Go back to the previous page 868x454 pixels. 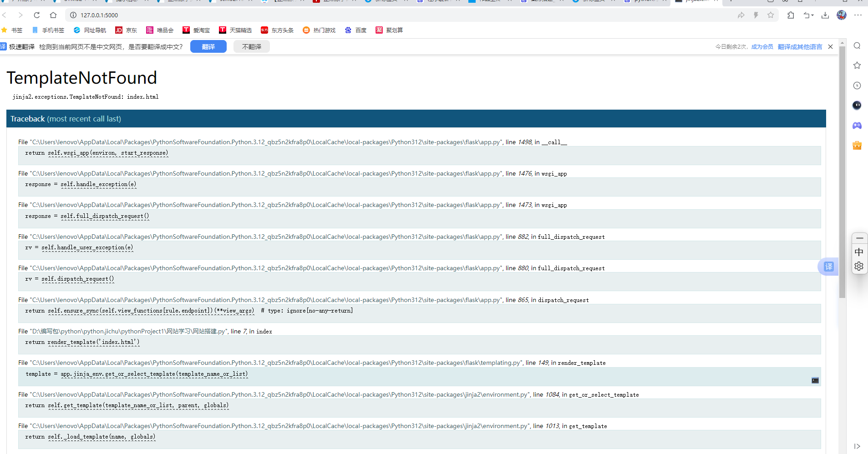pos(4,15)
